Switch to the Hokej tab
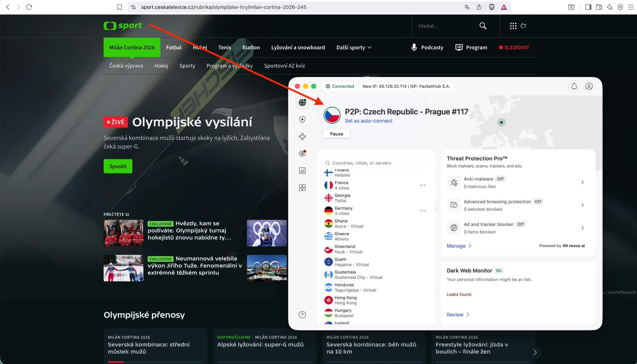 click(x=200, y=47)
